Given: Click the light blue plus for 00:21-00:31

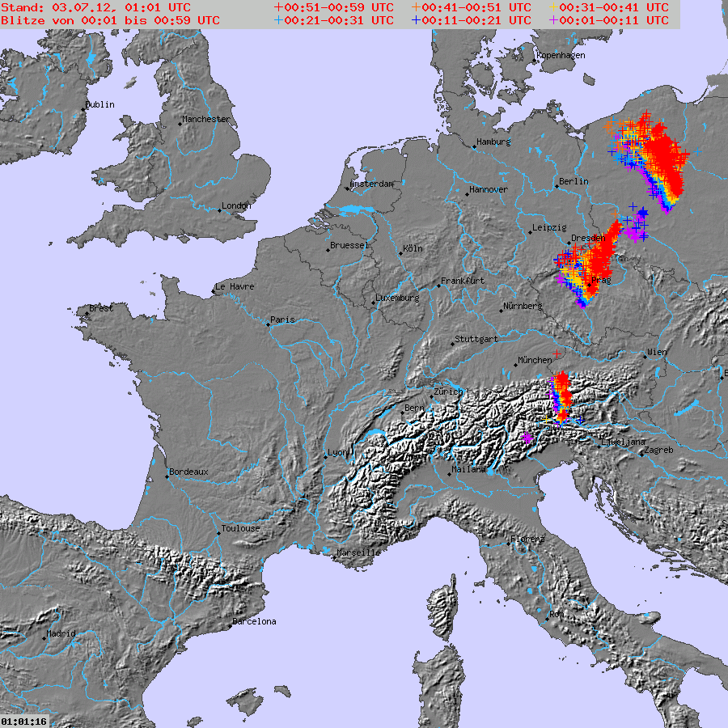Looking at the screenshot, I should coord(278,20).
